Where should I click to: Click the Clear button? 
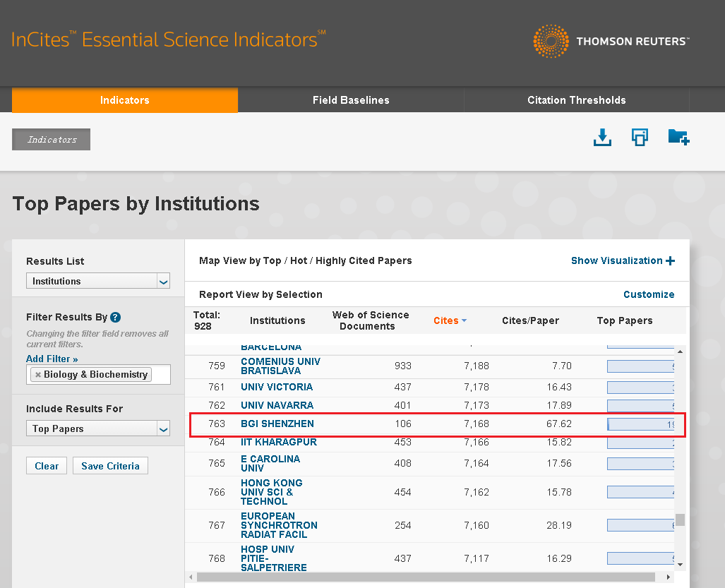point(47,466)
